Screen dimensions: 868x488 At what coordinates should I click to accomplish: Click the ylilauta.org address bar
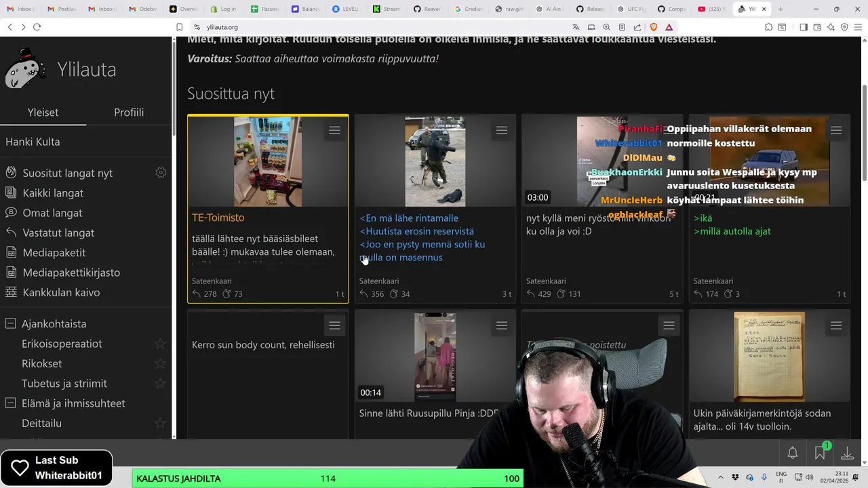(x=380, y=27)
